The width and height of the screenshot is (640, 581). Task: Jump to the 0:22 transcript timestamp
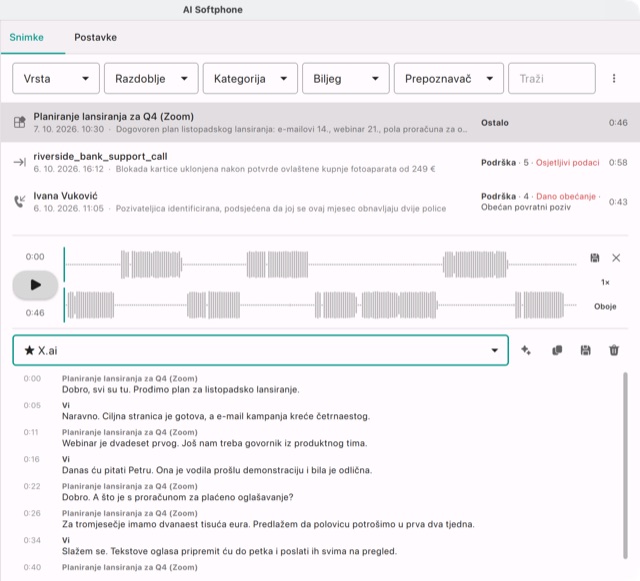(x=32, y=486)
